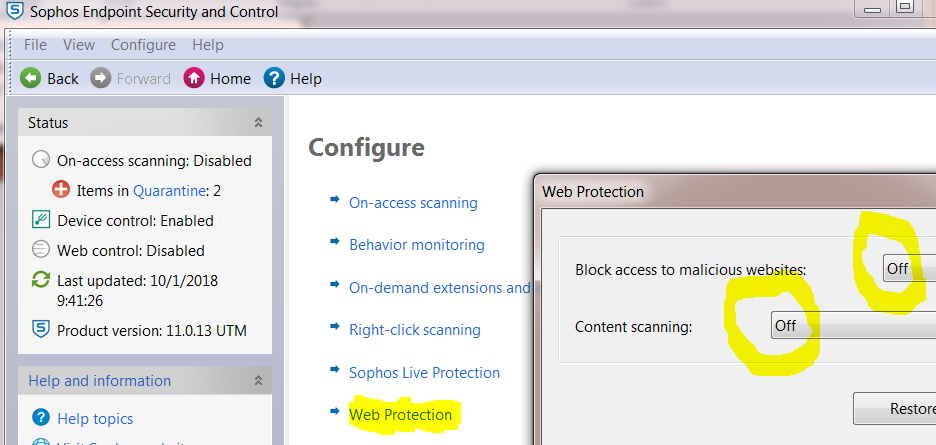Open On-access scanning configuration
The height and width of the screenshot is (445, 936).
coord(413,203)
